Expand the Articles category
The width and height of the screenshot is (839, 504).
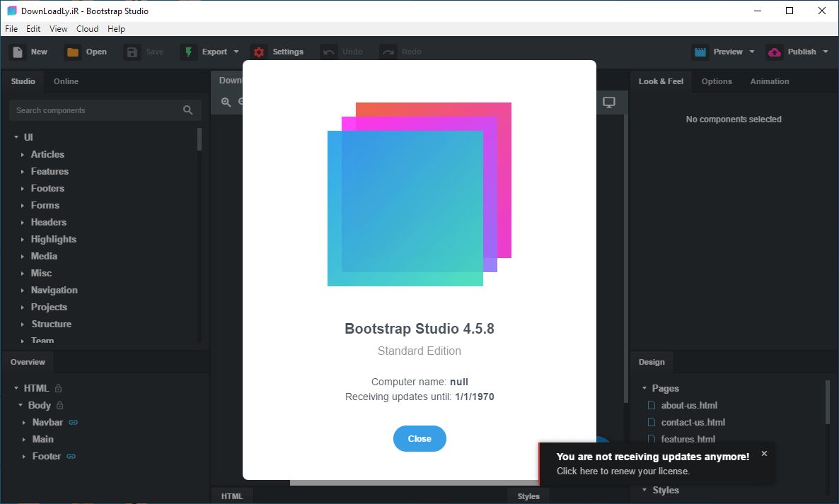coord(23,155)
